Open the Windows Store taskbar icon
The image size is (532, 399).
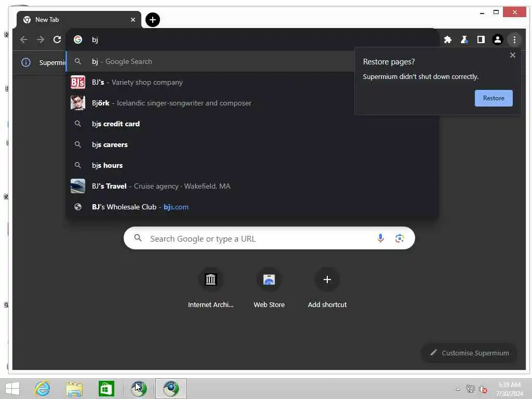106,389
